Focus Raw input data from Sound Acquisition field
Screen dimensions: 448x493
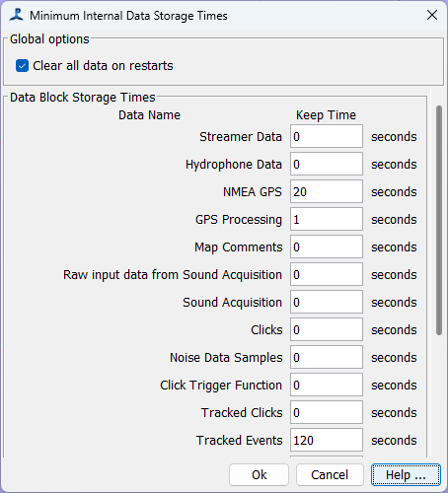click(327, 274)
